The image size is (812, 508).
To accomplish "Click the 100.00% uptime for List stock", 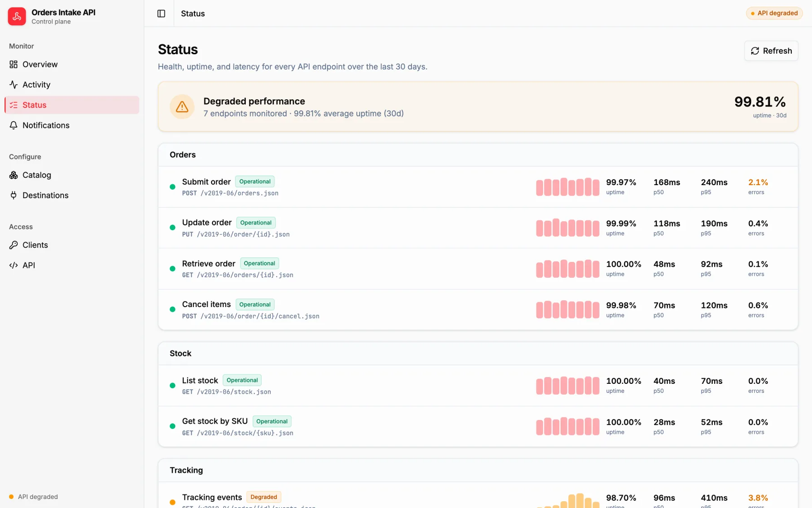I will 623,381.
